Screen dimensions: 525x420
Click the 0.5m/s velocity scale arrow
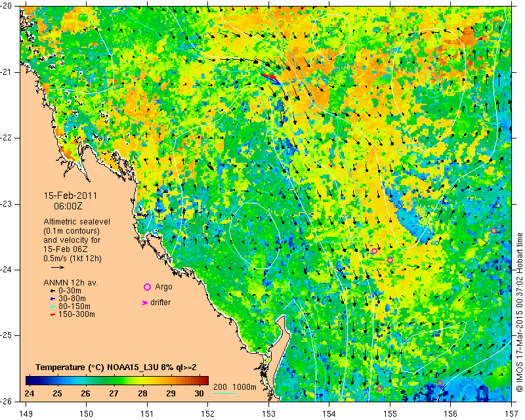tap(58, 267)
